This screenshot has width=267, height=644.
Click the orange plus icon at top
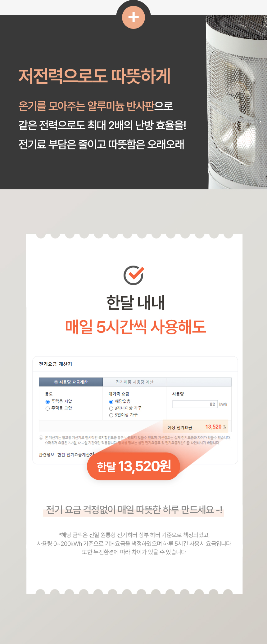coord(133,17)
